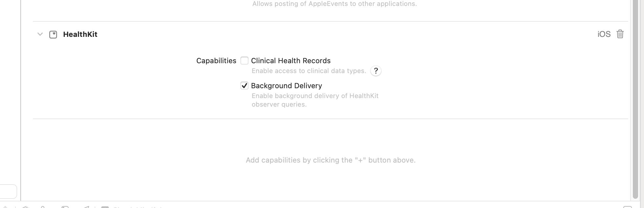Click the Clinical Health Records label text
Screen dimensions: 644x208
291,61
